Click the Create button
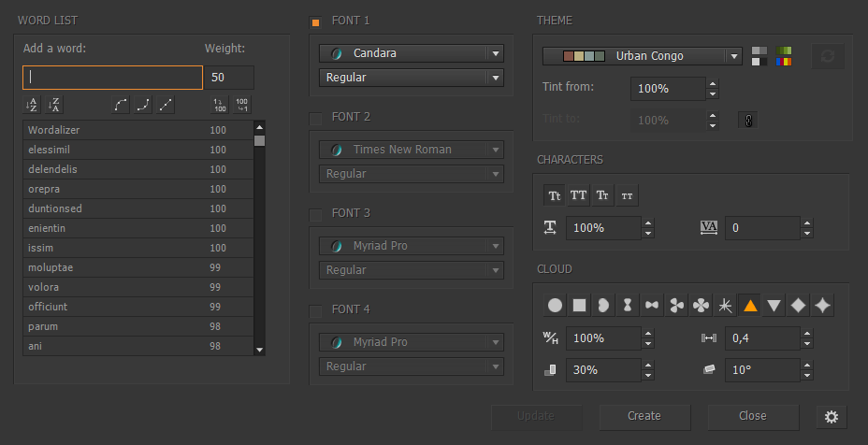The width and height of the screenshot is (868, 445). [644, 416]
